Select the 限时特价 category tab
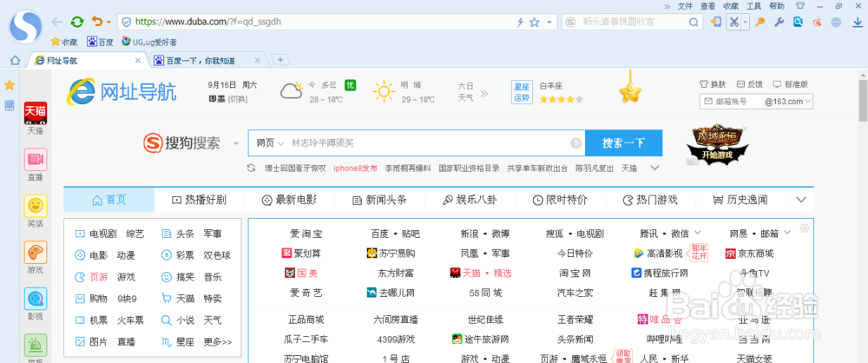Viewport: 868px width, 363px height. pos(560,200)
